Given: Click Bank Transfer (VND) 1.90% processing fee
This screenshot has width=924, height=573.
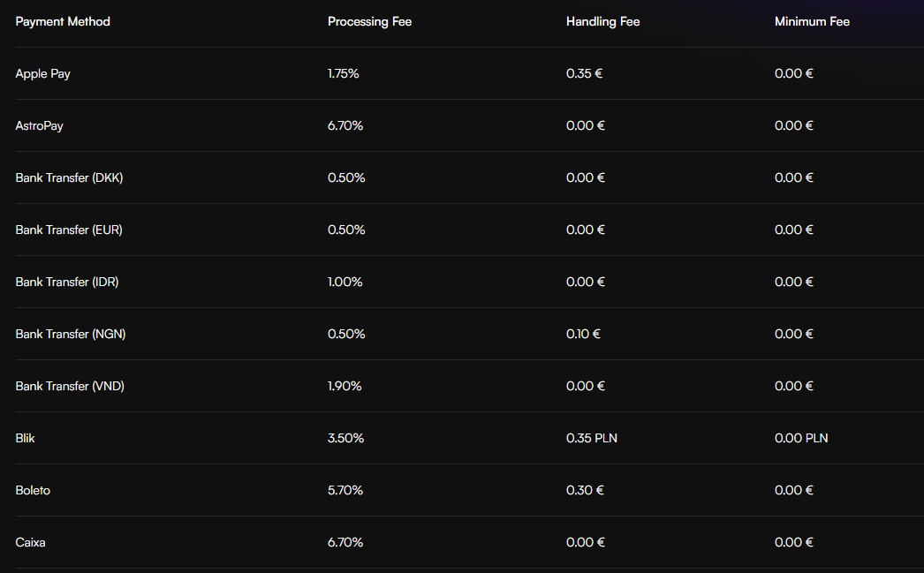Looking at the screenshot, I should coord(345,386).
